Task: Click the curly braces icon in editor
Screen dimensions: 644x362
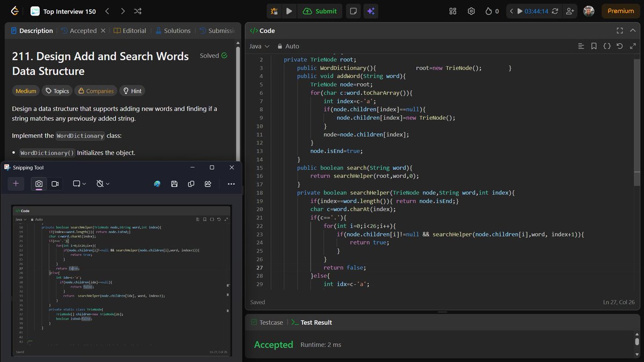Action: pyautogui.click(x=607, y=46)
